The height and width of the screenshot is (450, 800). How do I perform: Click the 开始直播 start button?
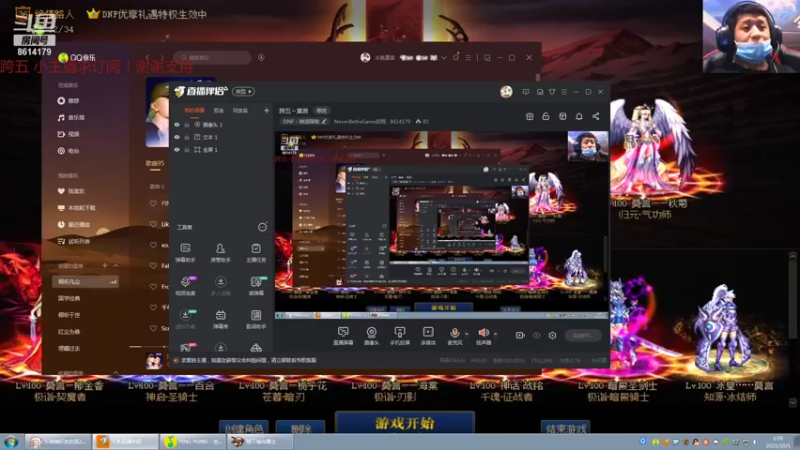[583, 335]
